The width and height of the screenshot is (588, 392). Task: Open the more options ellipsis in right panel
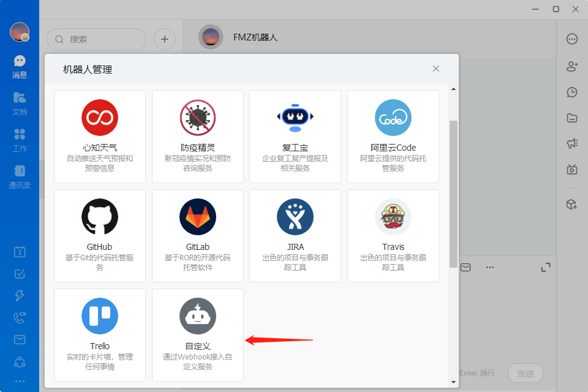pos(572,39)
